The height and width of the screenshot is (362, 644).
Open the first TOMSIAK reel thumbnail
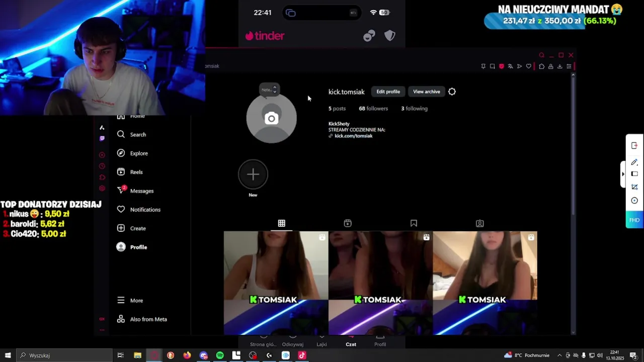coord(276,283)
